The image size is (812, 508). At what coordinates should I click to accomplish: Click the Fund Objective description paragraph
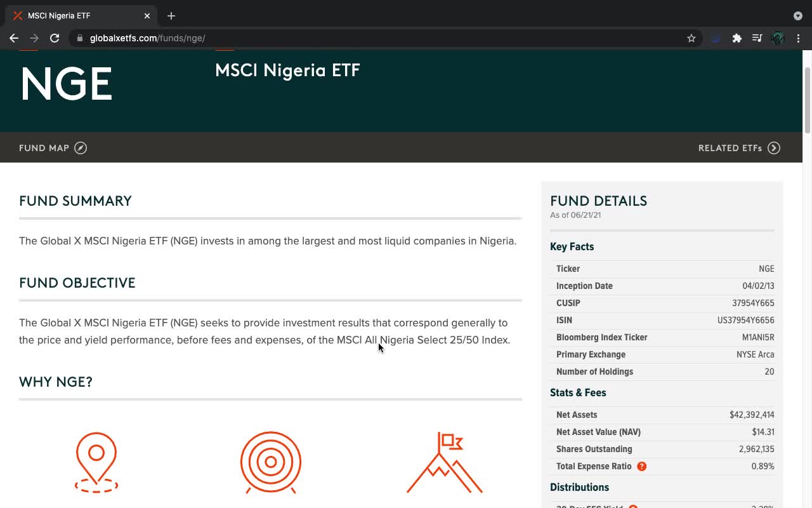(x=265, y=331)
